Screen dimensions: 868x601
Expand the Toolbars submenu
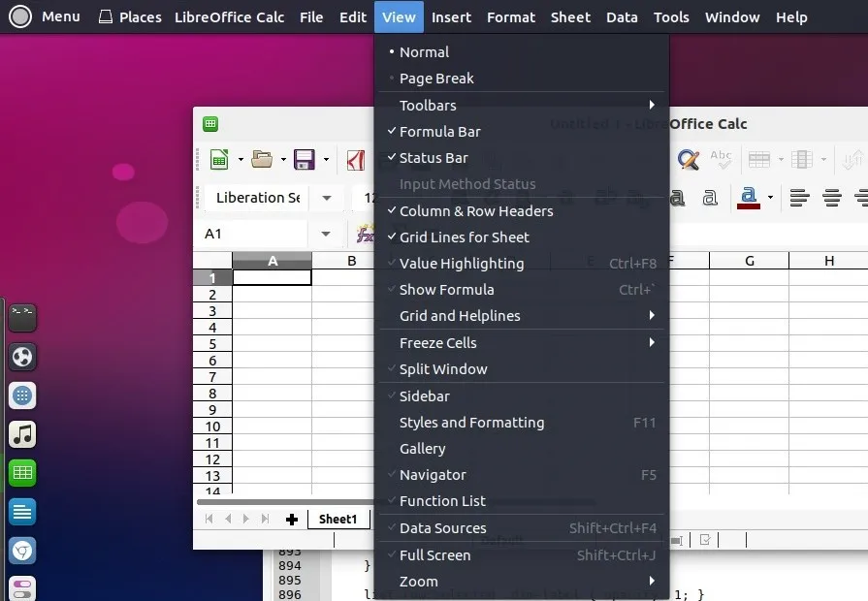[427, 105]
